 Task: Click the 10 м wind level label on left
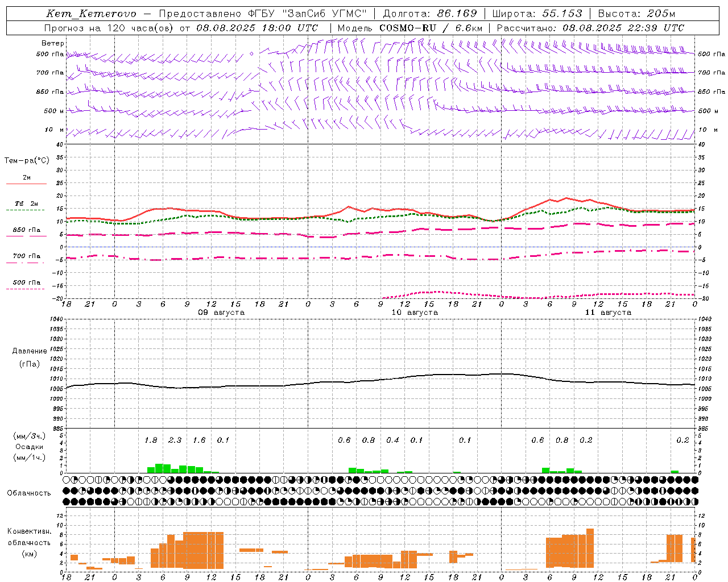tap(55, 130)
